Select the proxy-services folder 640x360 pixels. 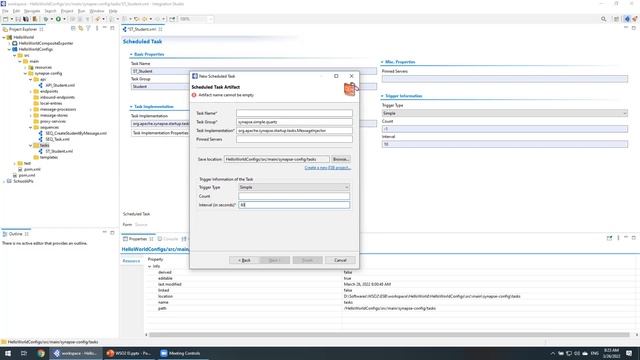[x=53, y=121]
